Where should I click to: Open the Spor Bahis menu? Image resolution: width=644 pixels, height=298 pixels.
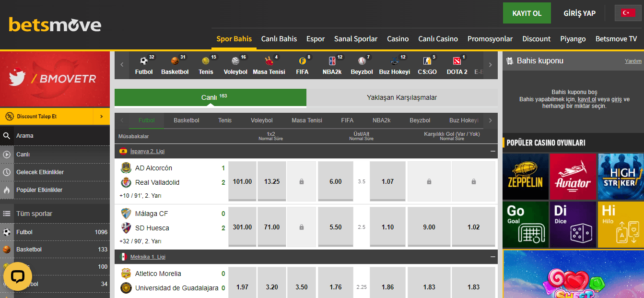coord(234,39)
